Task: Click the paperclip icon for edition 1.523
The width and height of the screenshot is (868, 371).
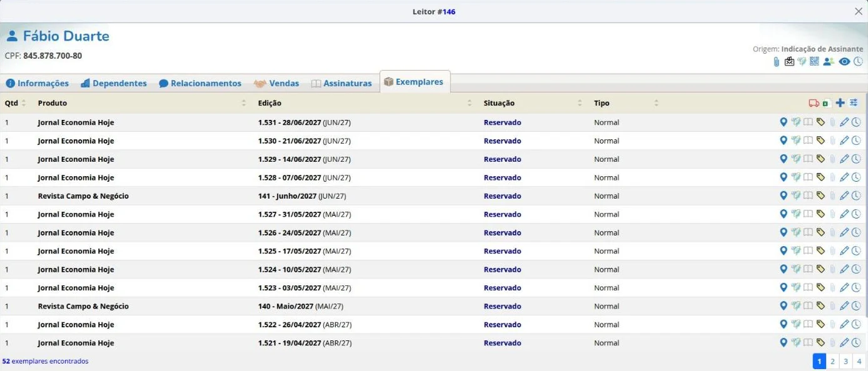Action: 832,288
